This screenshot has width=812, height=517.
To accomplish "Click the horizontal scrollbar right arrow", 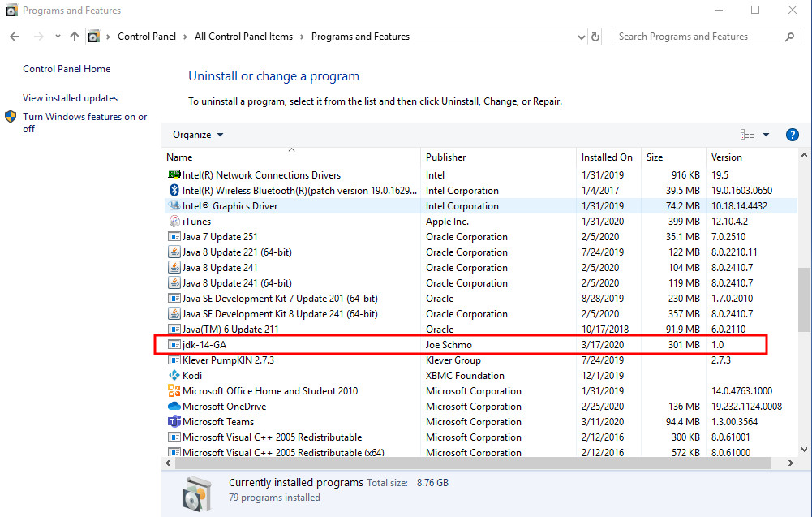I will (790, 463).
